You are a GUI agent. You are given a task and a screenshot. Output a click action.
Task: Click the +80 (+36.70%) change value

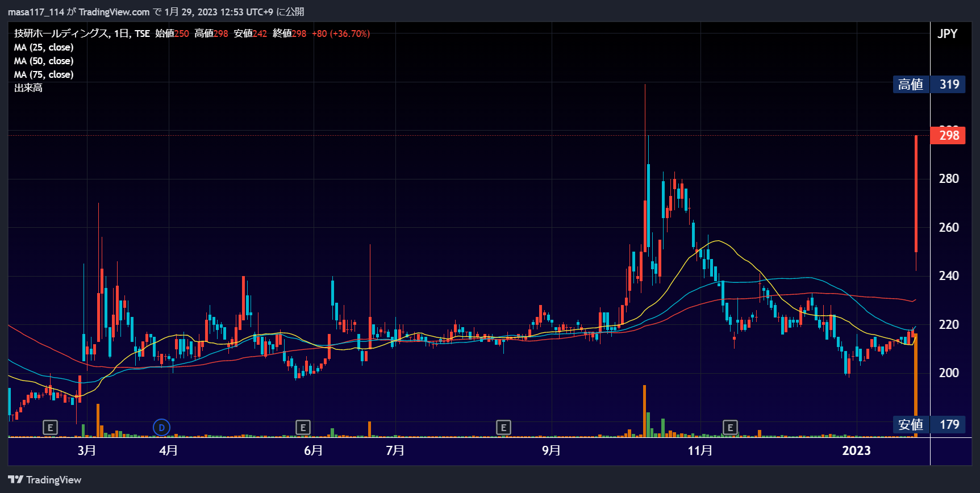[x=341, y=34]
